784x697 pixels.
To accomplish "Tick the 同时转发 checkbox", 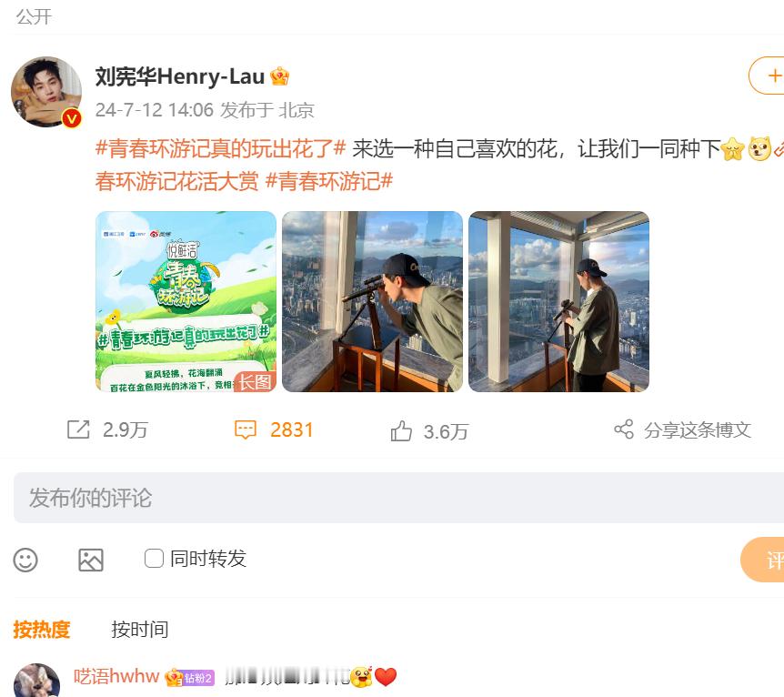I will point(154,559).
